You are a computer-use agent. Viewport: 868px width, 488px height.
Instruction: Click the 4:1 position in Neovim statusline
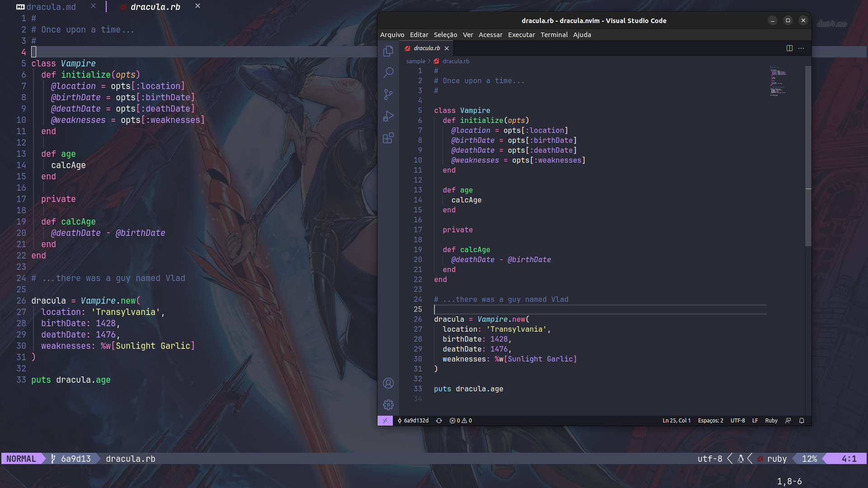coord(849,459)
